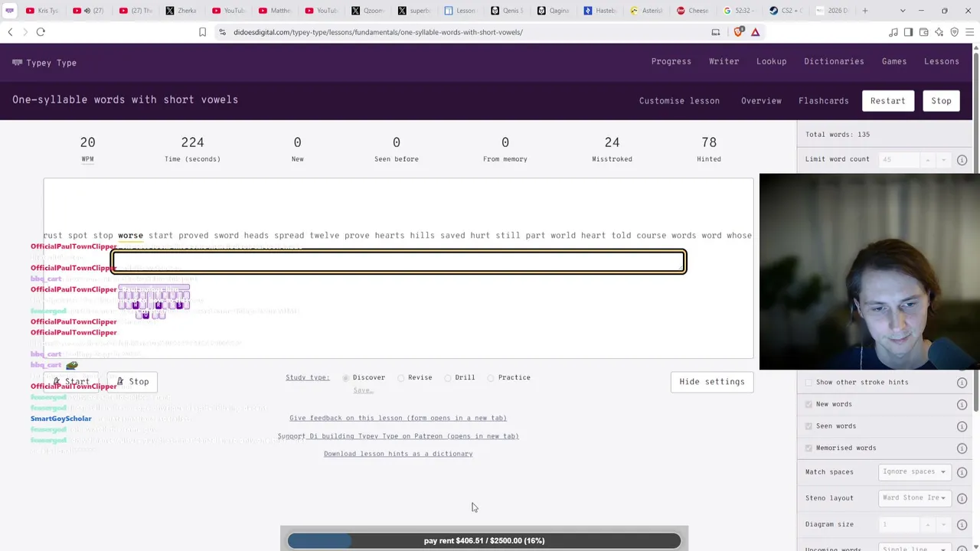Enable Show other stroke hints checkbox

(809, 383)
